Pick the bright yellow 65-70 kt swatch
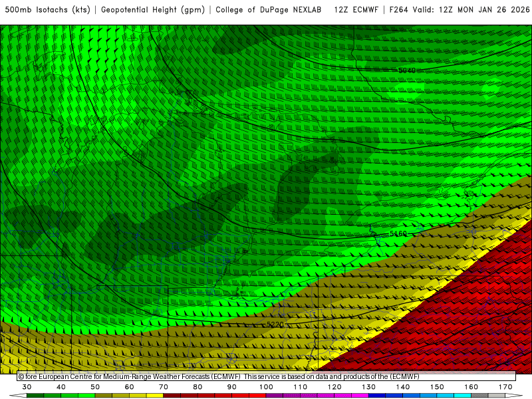The width and height of the screenshot is (532, 399). point(155,396)
